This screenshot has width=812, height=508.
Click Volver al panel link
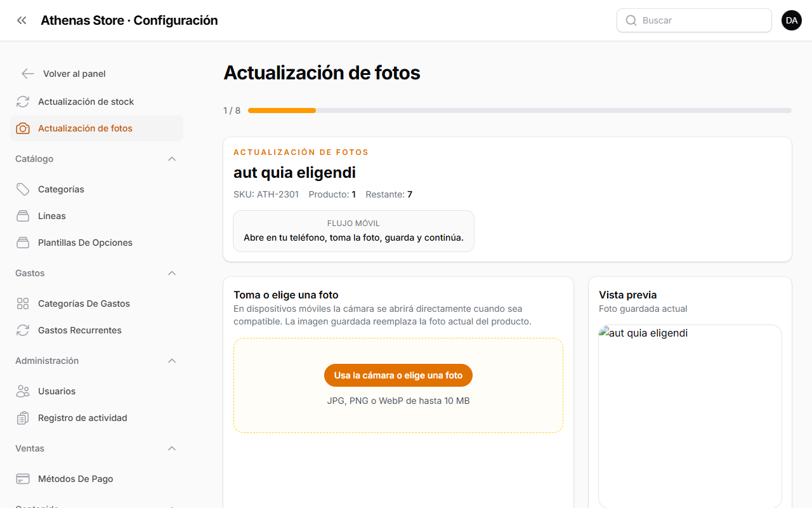(74, 74)
